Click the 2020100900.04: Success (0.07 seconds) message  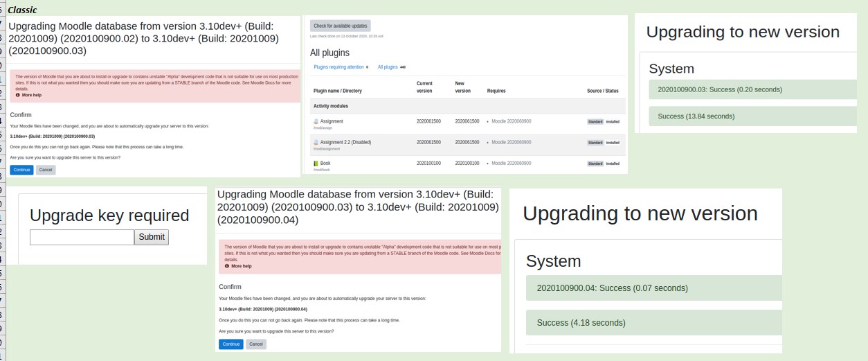coord(613,288)
